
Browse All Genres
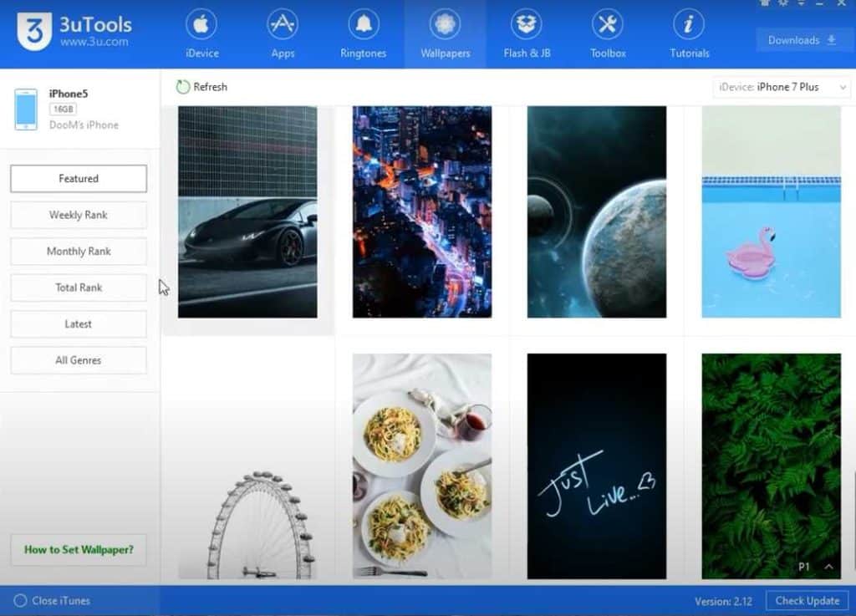(79, 360)
